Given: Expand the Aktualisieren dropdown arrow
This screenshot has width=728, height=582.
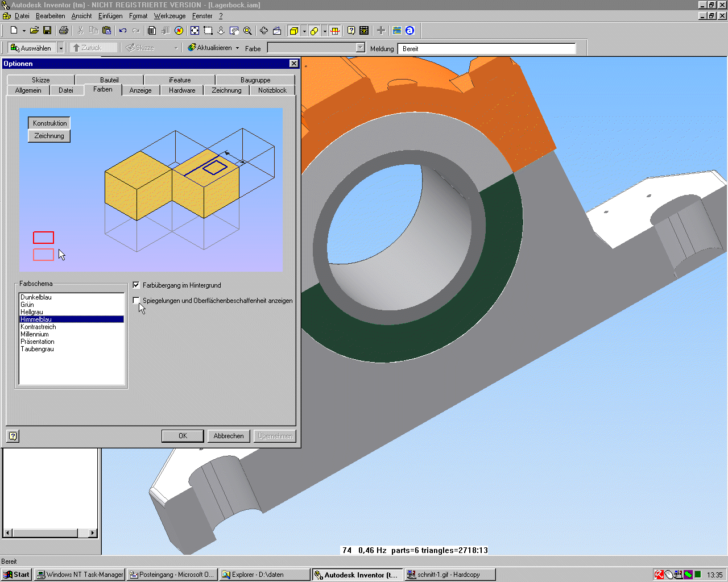Looking at the screenshot, I should [x=237, y=48].
